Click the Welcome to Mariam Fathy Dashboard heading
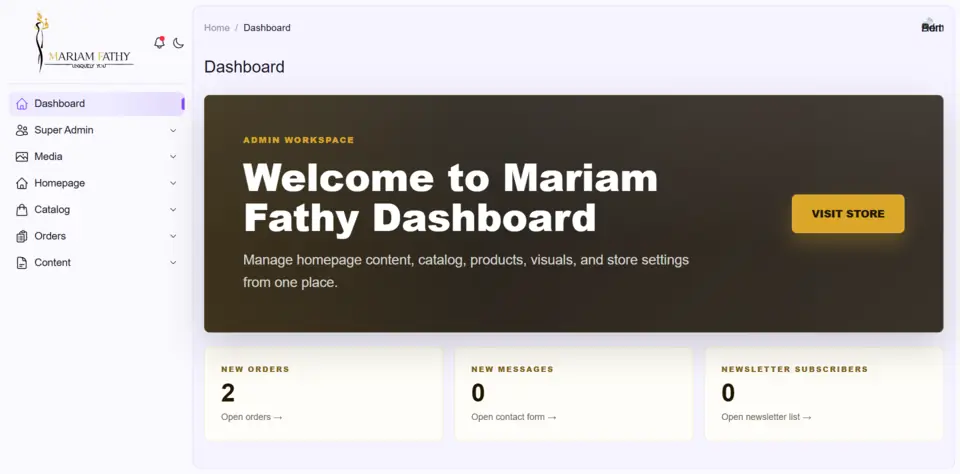 coord(451,197)
